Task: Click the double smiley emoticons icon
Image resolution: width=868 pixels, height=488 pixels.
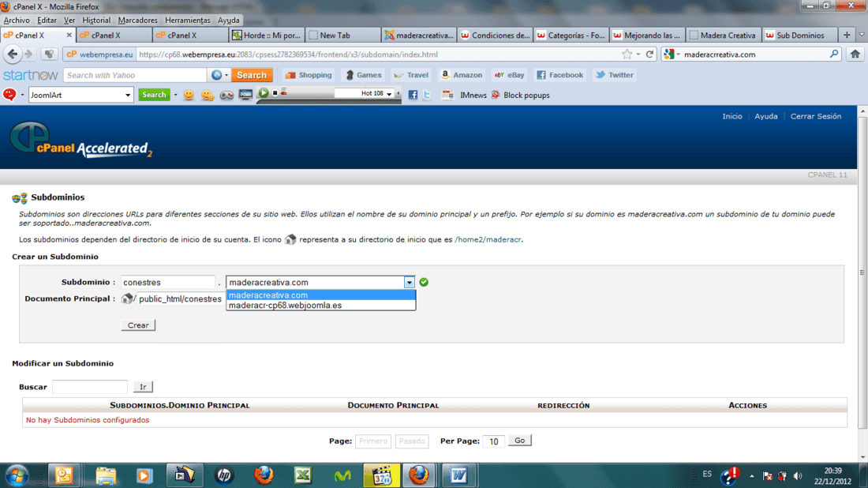Action: coord(208,95)
